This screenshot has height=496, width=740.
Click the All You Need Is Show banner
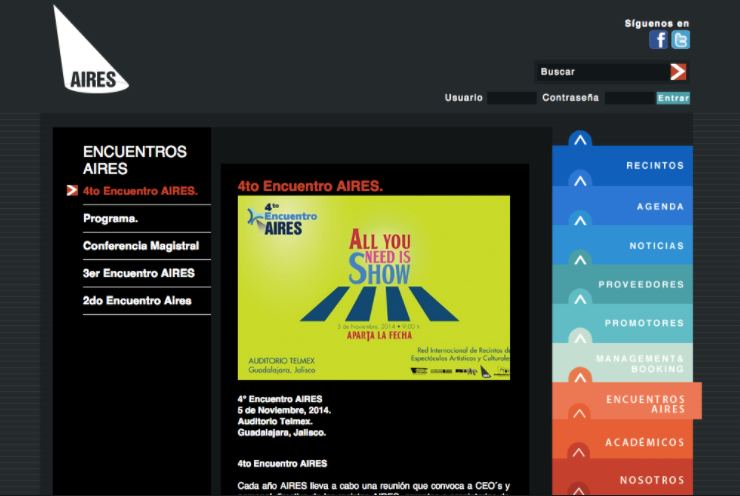pyautogui.click(x=374, y=287)
